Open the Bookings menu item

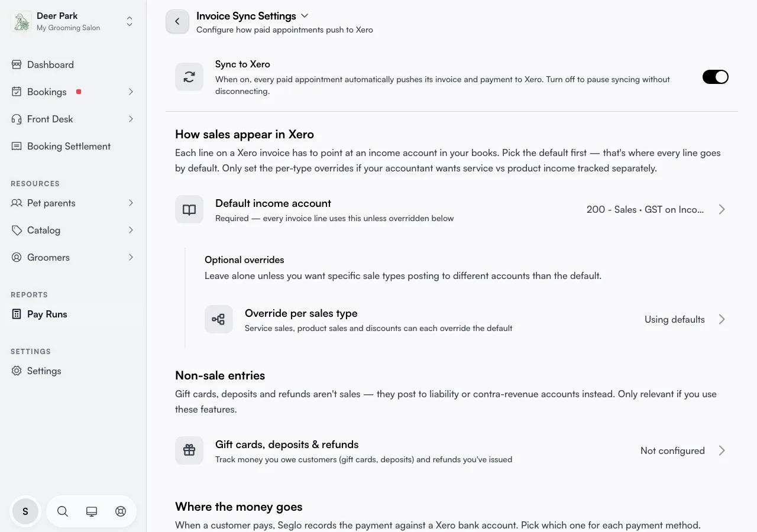(73, 92)
